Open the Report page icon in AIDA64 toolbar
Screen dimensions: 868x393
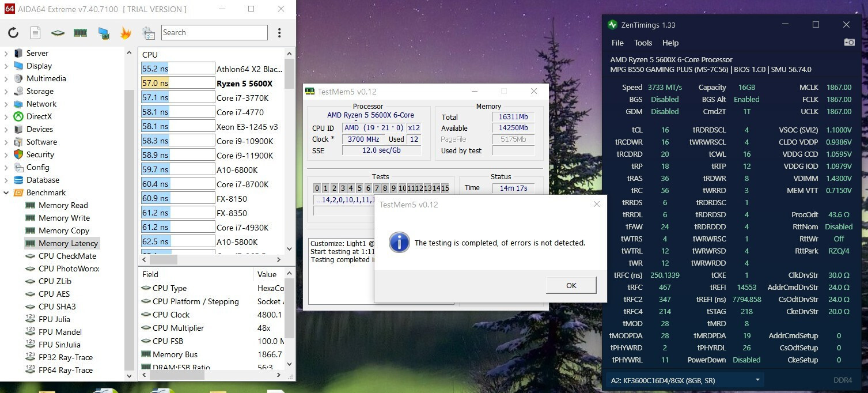click(x=35, y=33)
